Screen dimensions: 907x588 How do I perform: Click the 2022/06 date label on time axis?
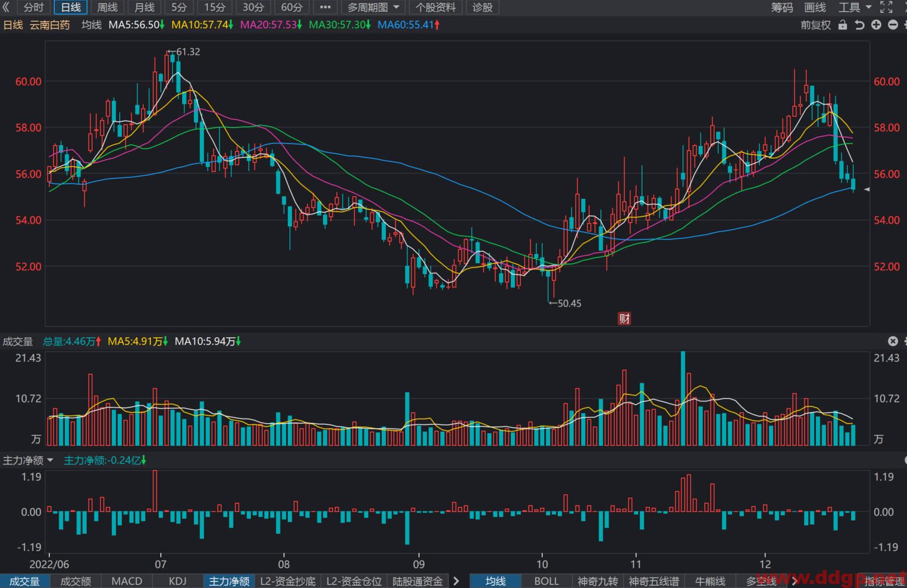pos(49,564)
